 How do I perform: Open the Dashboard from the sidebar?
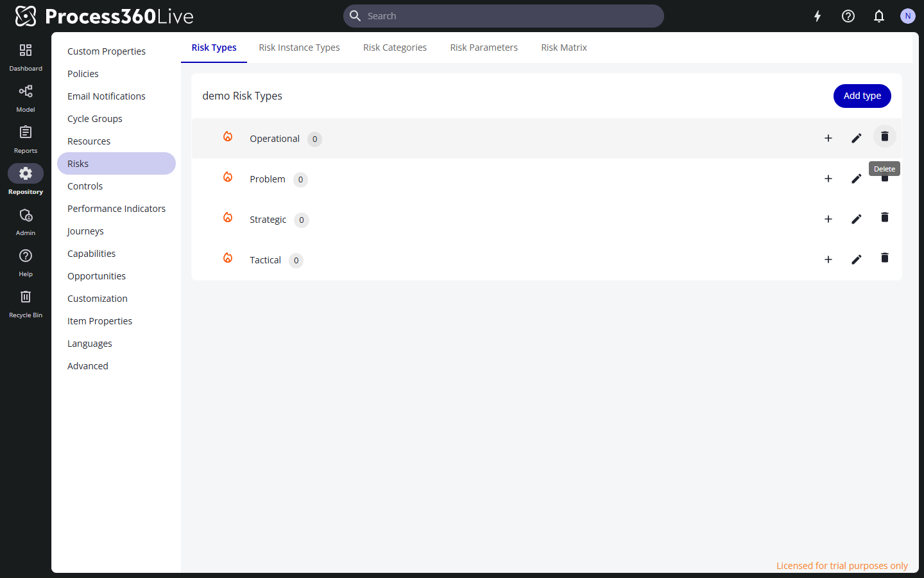tap(26, 57)
